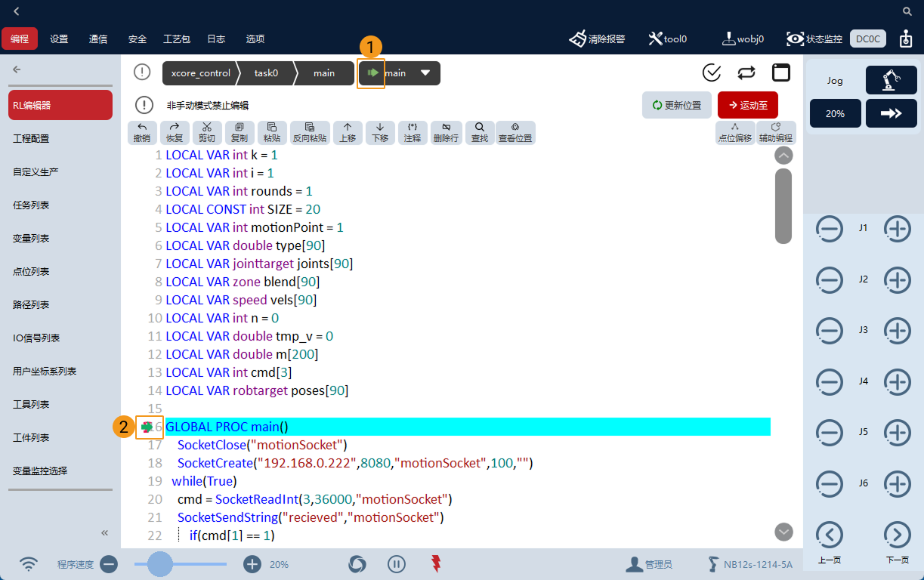Toggle the robot jog mode icon
This screenshot has width=924, height=580.
891,80
